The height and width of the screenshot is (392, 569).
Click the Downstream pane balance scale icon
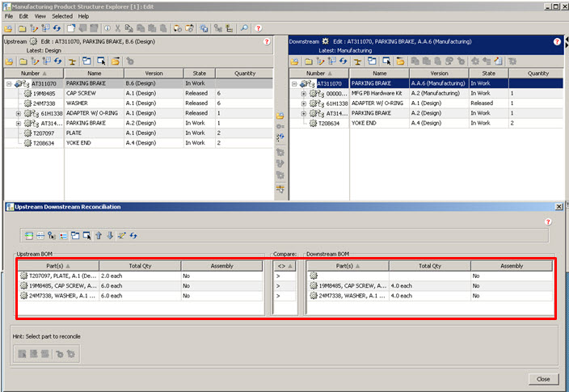[357, 61]
